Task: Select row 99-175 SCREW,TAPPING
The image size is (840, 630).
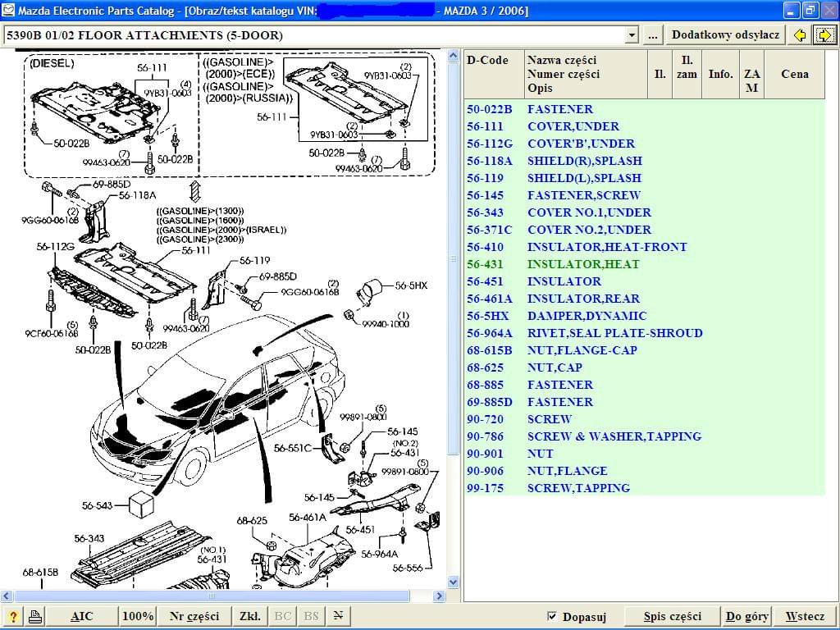Action: [645, 488]
